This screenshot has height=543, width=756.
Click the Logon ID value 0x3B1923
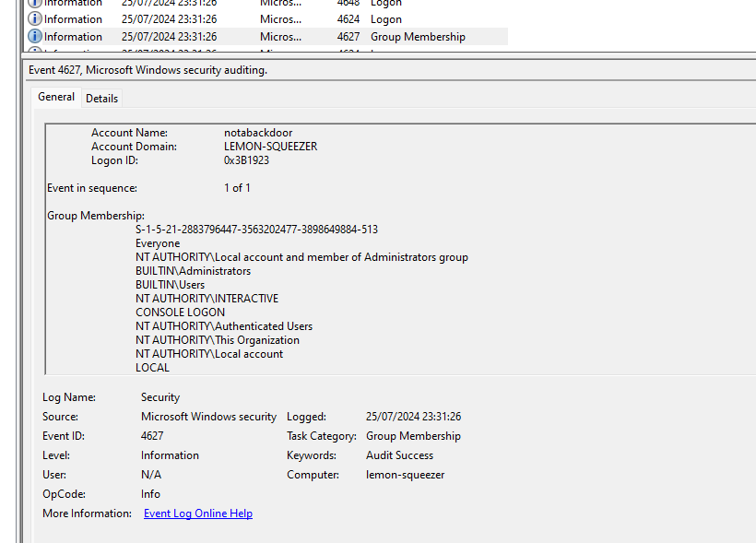246,160
